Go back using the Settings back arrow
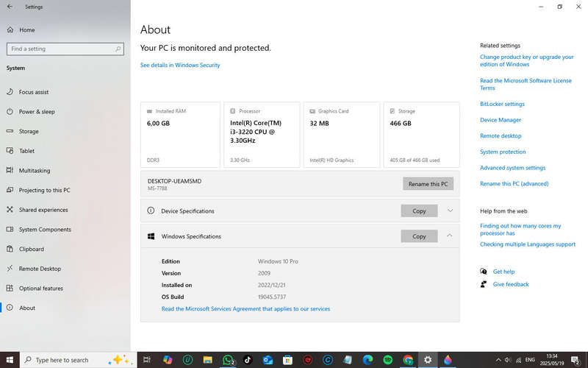The image size is (588, 368). click(x=10, y=7)
